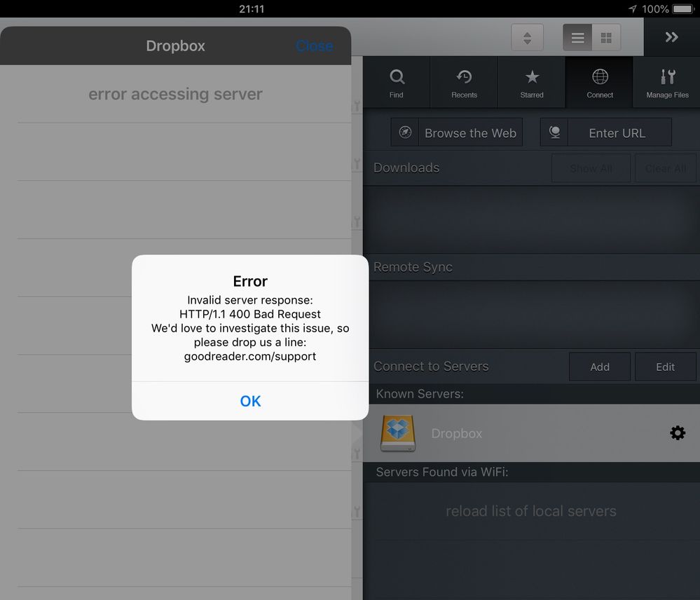
Task: Click the magnifier Find icon
Action: tap(397, 77)
